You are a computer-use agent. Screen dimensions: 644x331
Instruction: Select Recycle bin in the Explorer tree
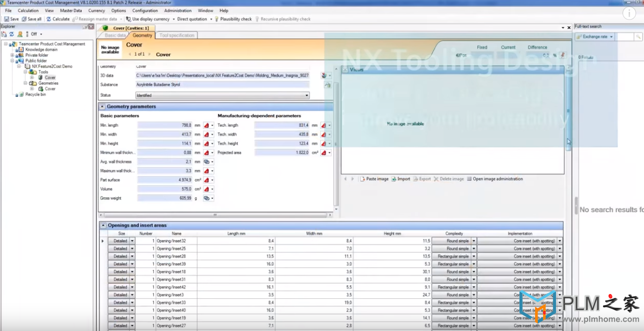click(x=35, y=94)
